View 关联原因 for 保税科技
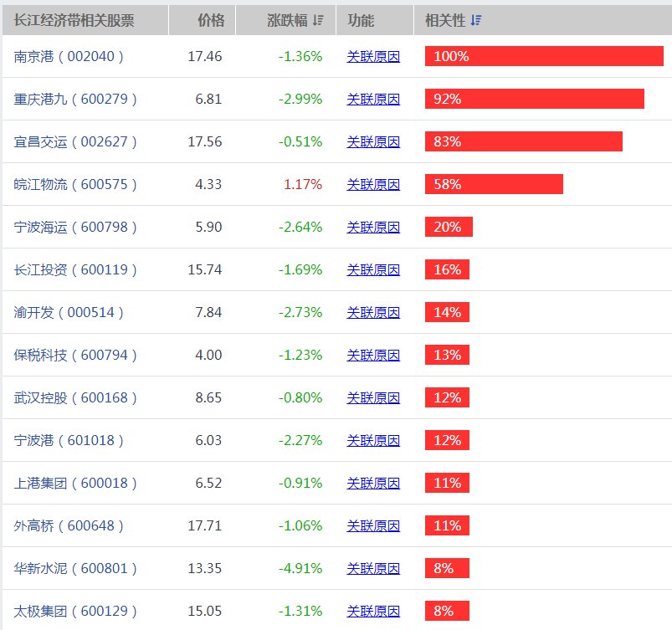672x630 pixels. coord(372,355)
